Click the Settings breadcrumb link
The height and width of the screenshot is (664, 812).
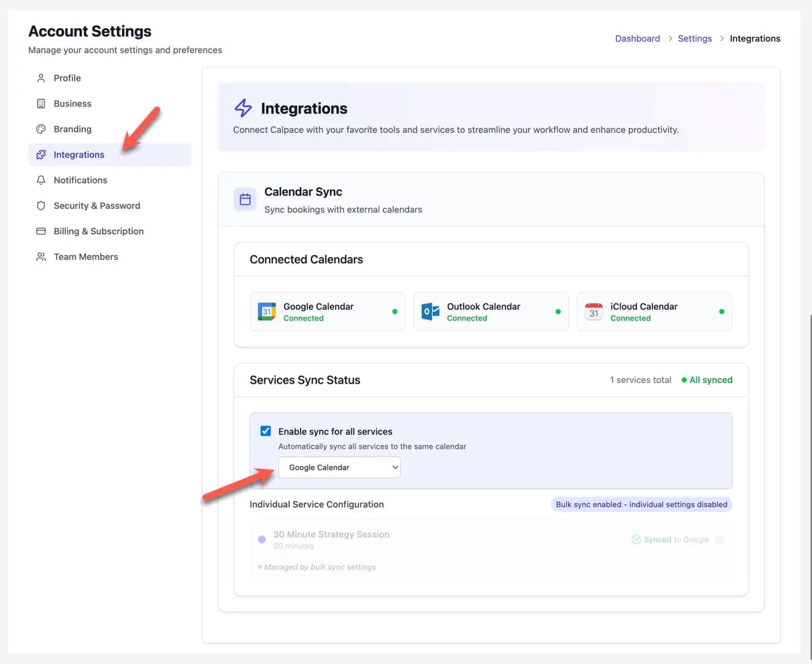point(695,38)
